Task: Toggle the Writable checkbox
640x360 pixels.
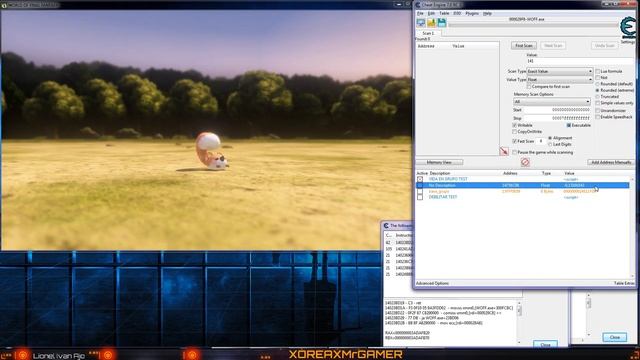Action: 515,125
